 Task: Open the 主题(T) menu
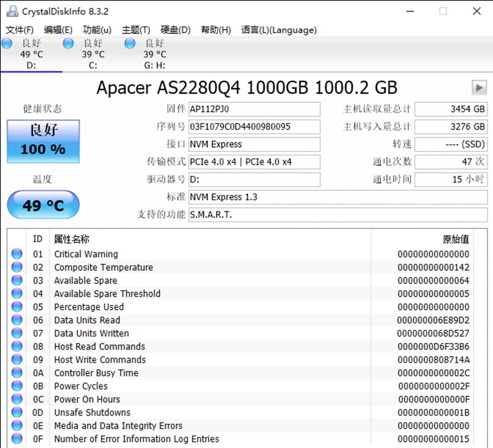135,30
